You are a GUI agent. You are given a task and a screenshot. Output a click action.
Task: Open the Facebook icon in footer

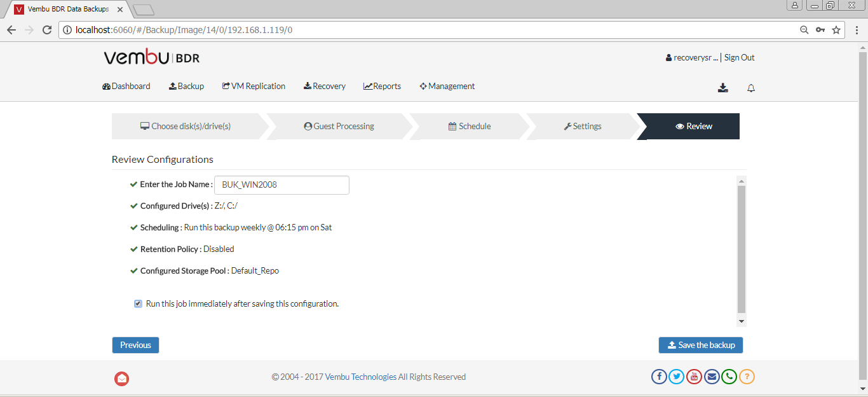pyautogui.click(x=659, y=377)
